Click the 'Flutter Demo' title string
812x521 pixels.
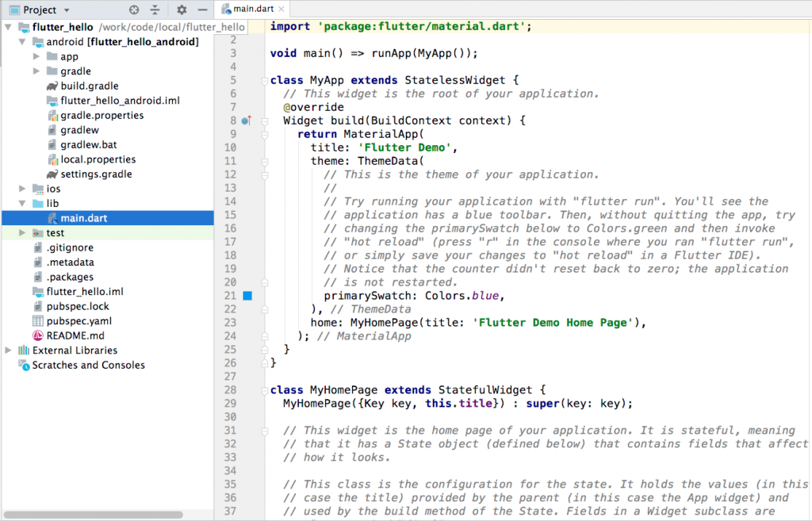pos(404,147)
